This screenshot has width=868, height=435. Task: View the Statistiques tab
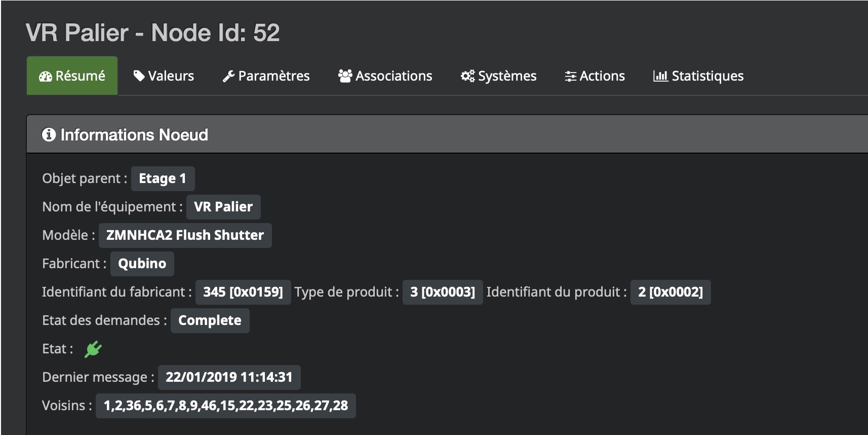pyautogui.click(x=698, y=76)
